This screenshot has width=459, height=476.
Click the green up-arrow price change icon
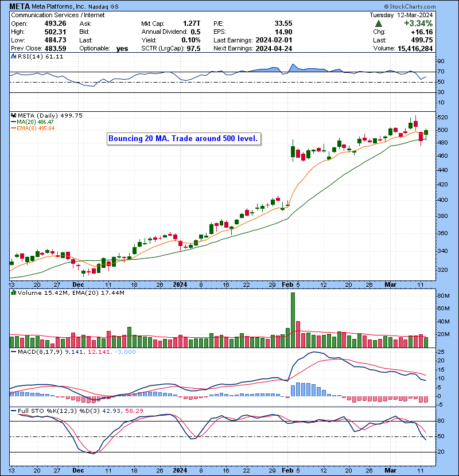(379, 24)
